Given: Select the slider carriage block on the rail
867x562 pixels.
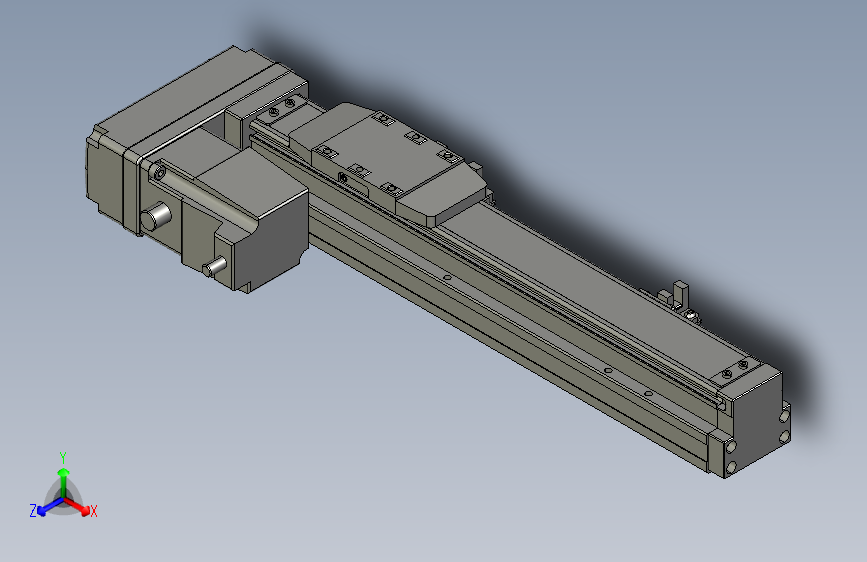Looking at the screenshot, I should (388, 165).
